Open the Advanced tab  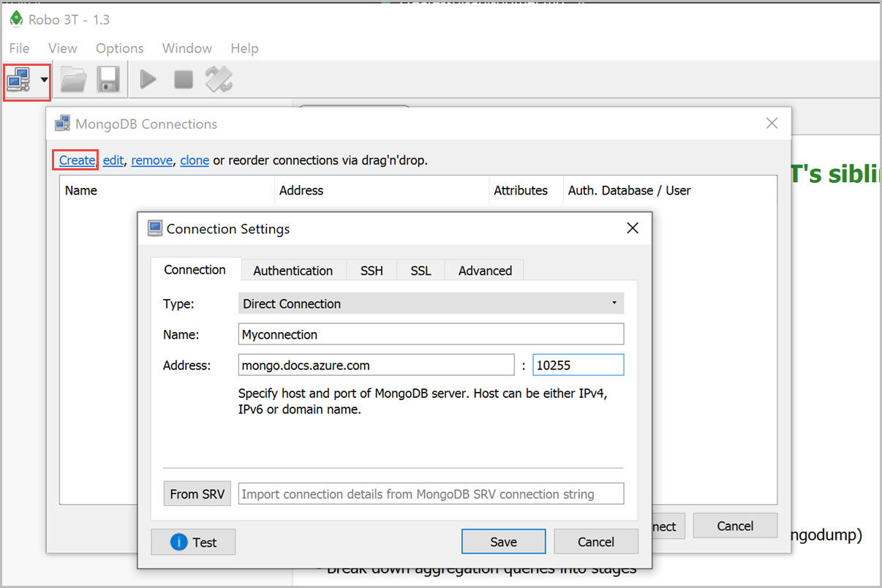485,271
